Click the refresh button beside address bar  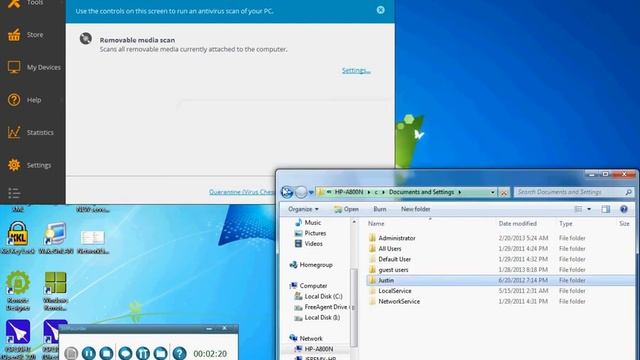pyautogui.click(x=504, y=192)
